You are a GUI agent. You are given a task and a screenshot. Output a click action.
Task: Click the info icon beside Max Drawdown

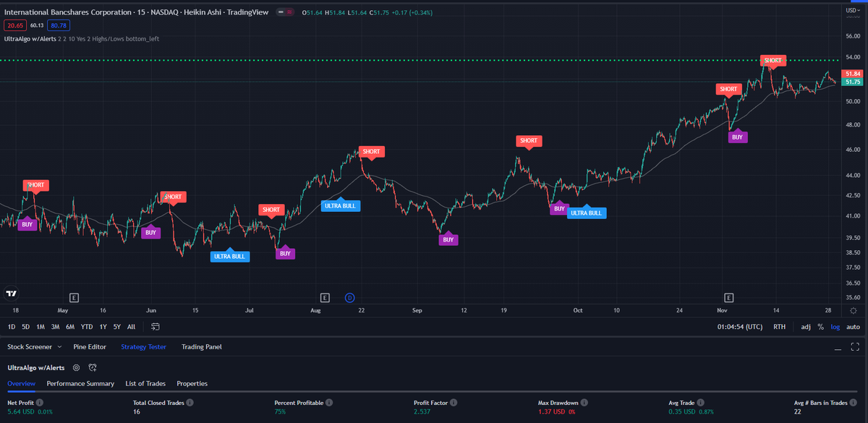584,402
